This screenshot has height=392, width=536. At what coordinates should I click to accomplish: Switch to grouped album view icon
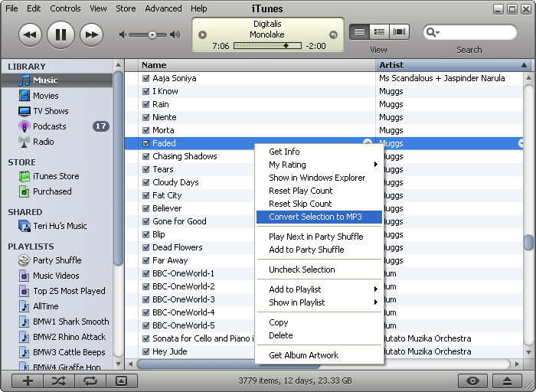click(x=379, y=32)
